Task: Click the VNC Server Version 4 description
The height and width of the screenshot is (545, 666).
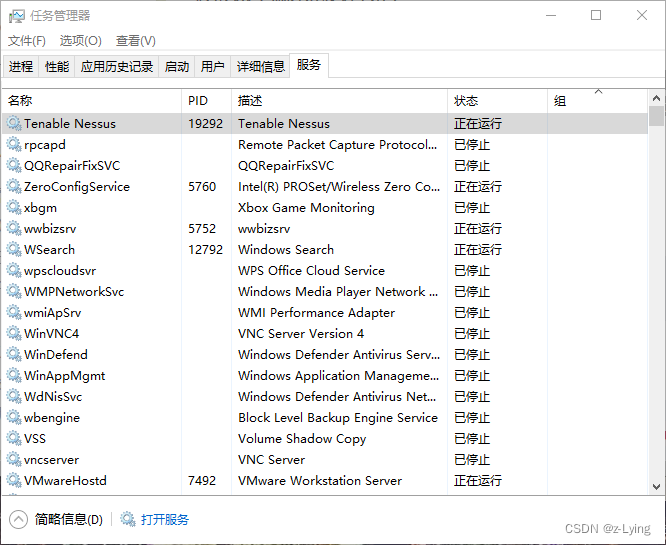Action: [301, 333]
